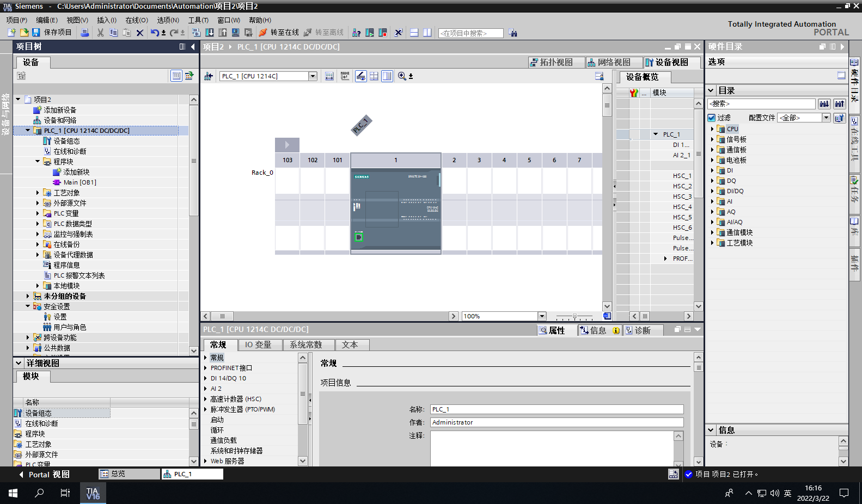Viewport: 862px width, 504px height.
Task: Open the PLC_1 [CPU 1214C] device dropdown
Action: click(313, 76)
